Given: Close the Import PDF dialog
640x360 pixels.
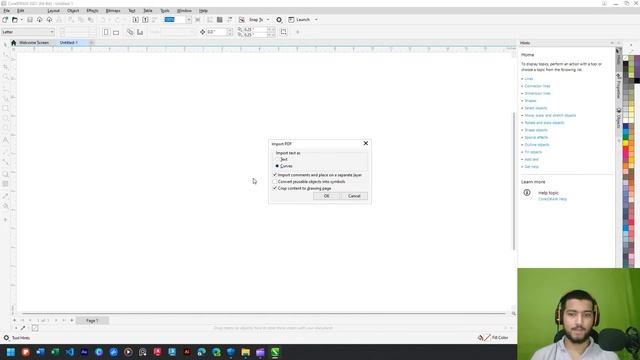Looking at the screenshot, I should [366, 143].
